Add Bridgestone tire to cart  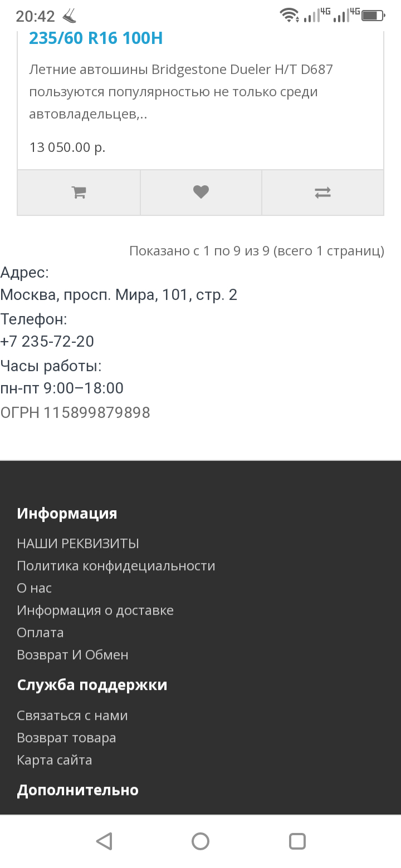coord(79,193)
